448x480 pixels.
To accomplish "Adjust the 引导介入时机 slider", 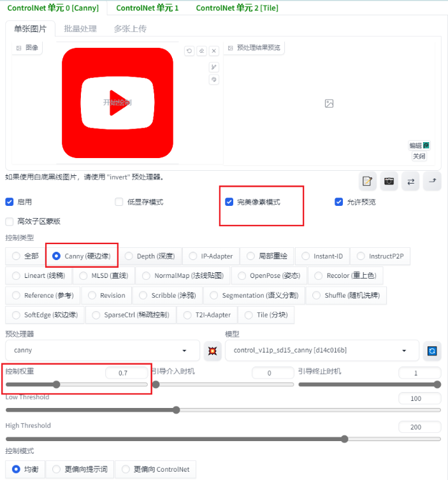I will pos(223,384).
